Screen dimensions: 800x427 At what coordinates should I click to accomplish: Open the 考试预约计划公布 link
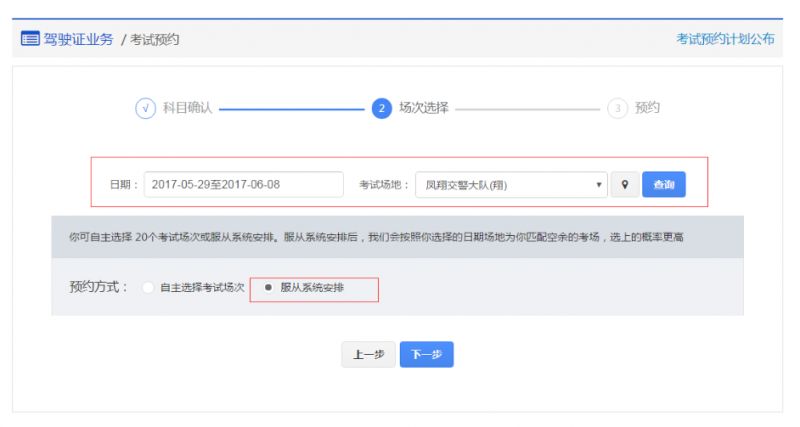click(x=725, y=39)
